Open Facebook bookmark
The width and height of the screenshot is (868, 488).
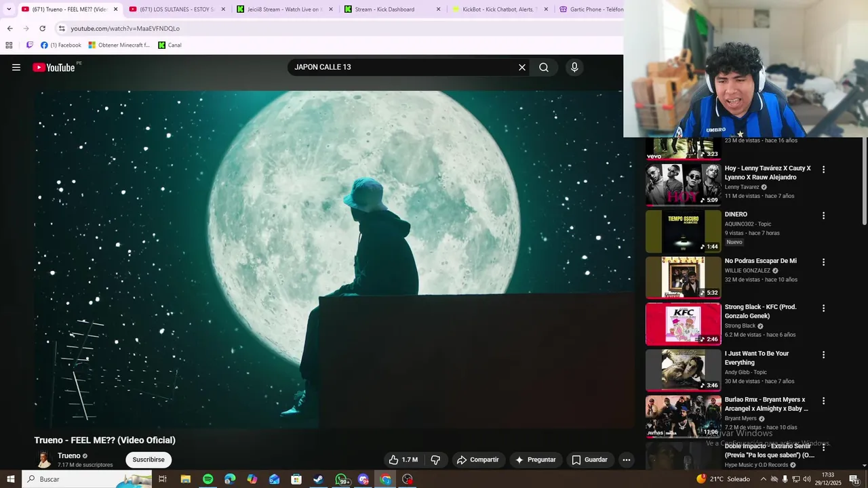(x=61, y=45)
